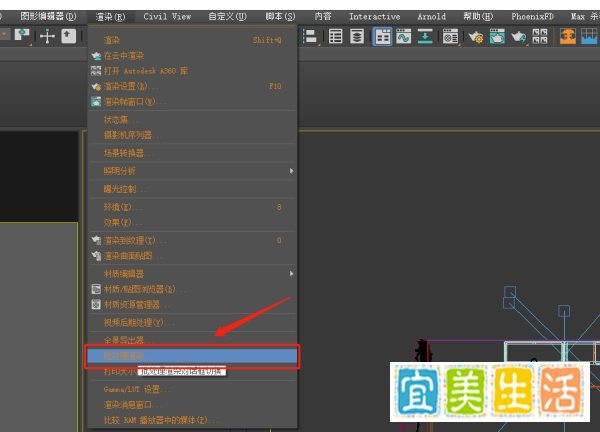Viewport: 600px width, 432px height.
Task: Open the 帮助(H) menu
Action: click(478, 16)
